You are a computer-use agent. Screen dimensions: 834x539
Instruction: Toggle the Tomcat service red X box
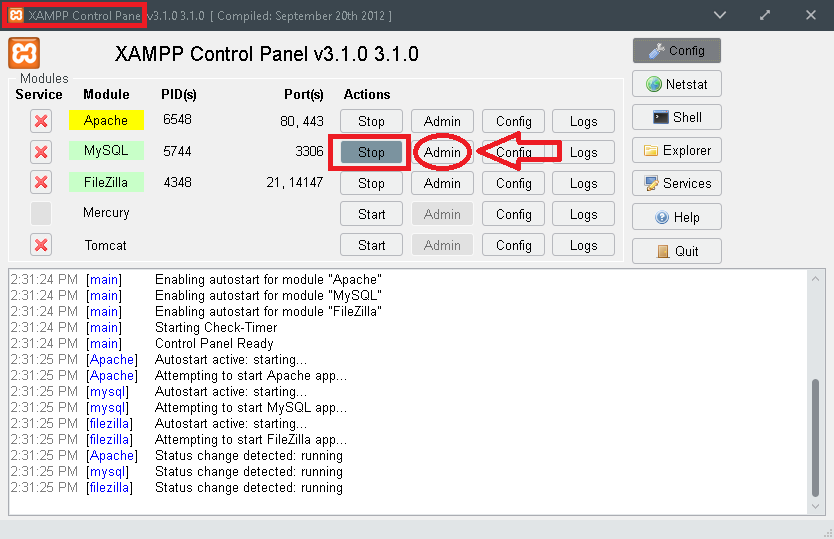click(41, 245)
